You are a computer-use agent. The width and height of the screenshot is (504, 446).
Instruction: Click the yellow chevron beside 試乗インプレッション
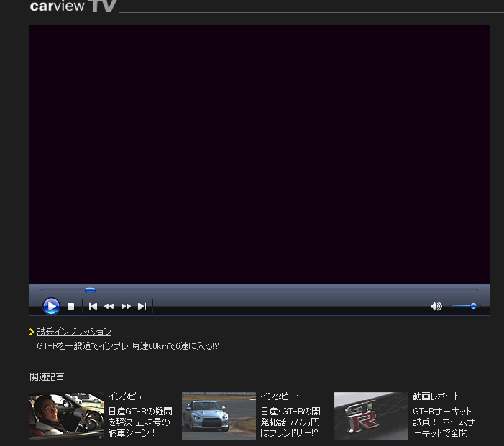coord(32,332)
